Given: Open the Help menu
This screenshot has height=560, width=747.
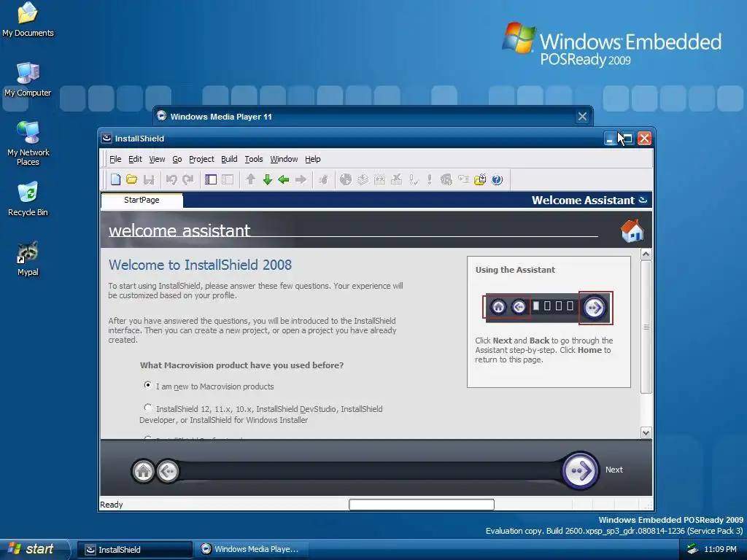Looking at the screenshot, I should (312, 159).
